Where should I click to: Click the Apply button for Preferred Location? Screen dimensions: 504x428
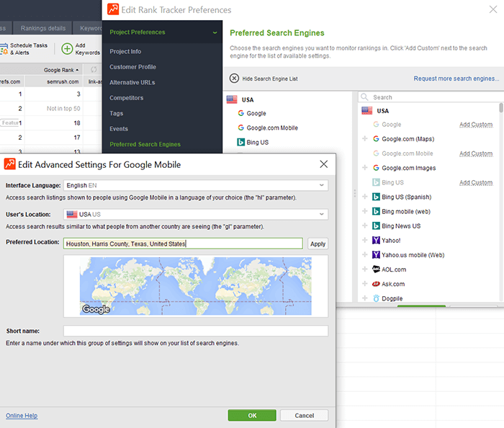(x=318, y=244)
